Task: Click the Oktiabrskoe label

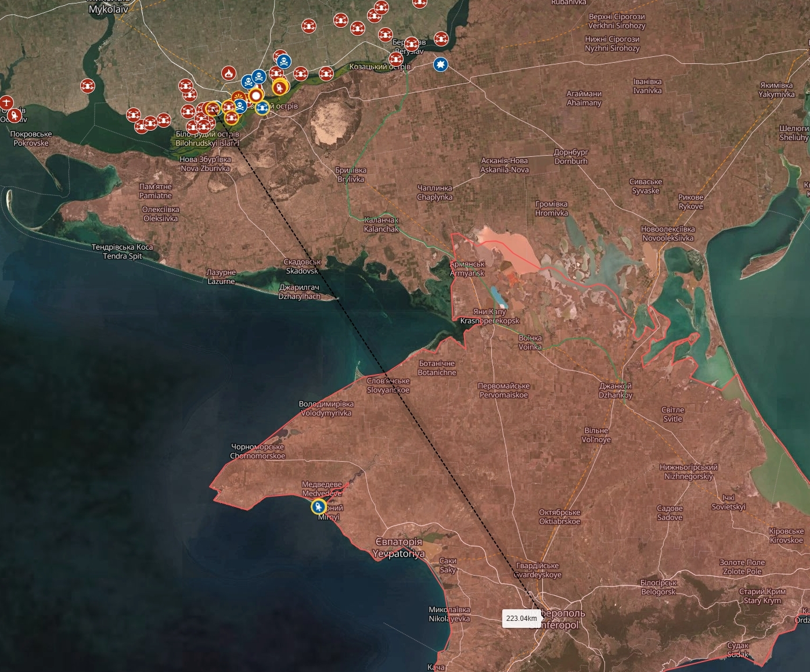Action: 560,517
